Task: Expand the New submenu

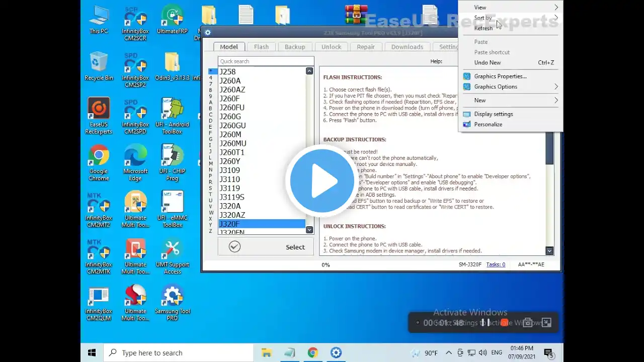Action: [511, 100]
